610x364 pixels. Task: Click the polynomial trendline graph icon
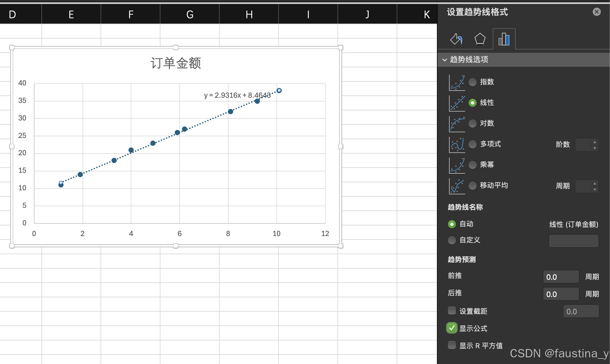457,144
